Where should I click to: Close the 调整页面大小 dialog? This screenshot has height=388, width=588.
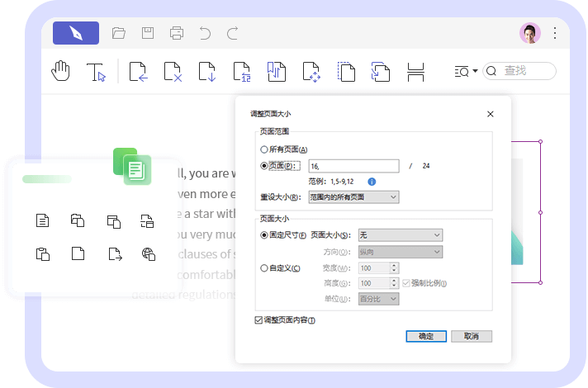click(x=490, y=114)
